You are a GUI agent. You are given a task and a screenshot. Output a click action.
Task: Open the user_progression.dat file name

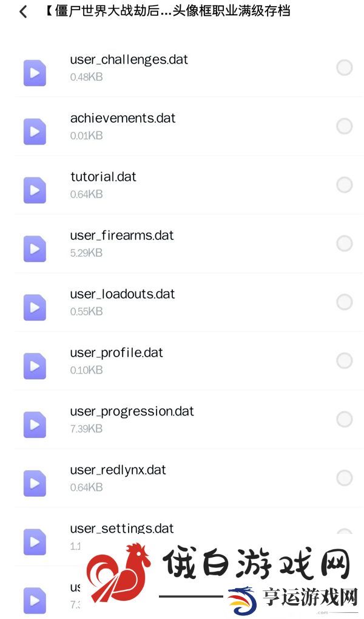132,412
